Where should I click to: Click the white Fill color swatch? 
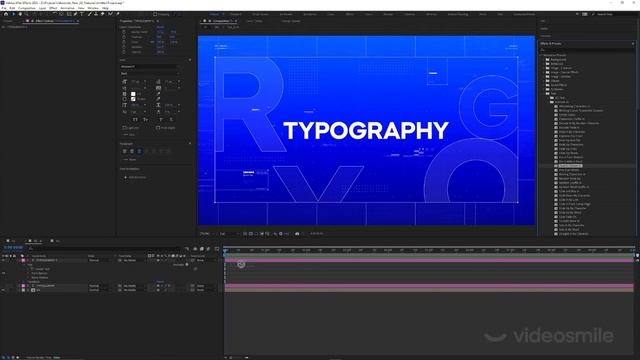click(133, 94)
